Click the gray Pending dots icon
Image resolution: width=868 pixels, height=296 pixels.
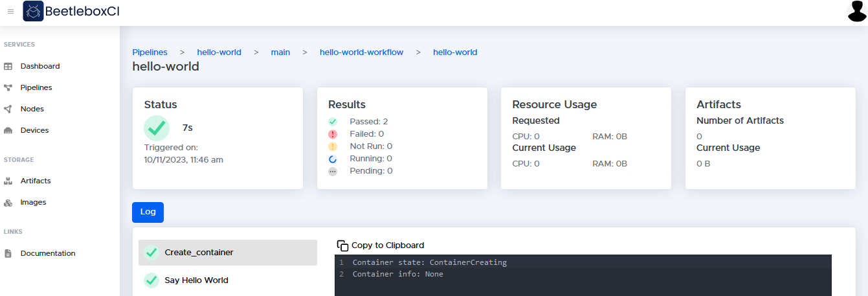333,171
